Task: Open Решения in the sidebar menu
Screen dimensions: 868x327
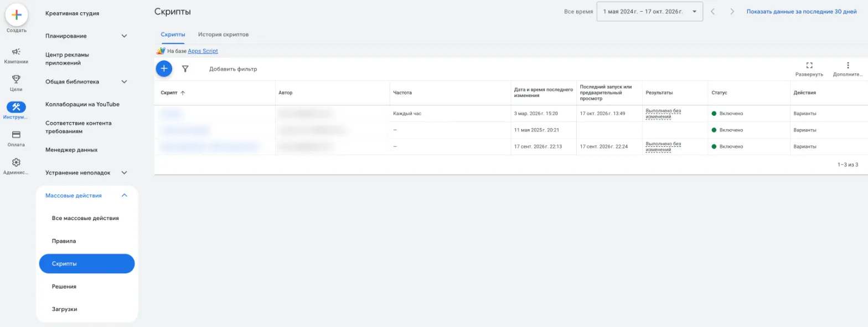Action: [x=64, y=287]
